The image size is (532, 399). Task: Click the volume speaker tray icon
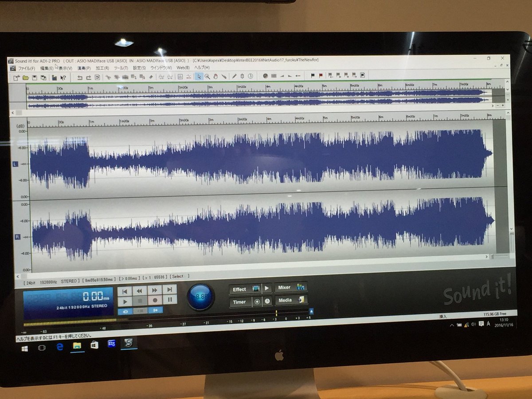[x=473, y=324]
